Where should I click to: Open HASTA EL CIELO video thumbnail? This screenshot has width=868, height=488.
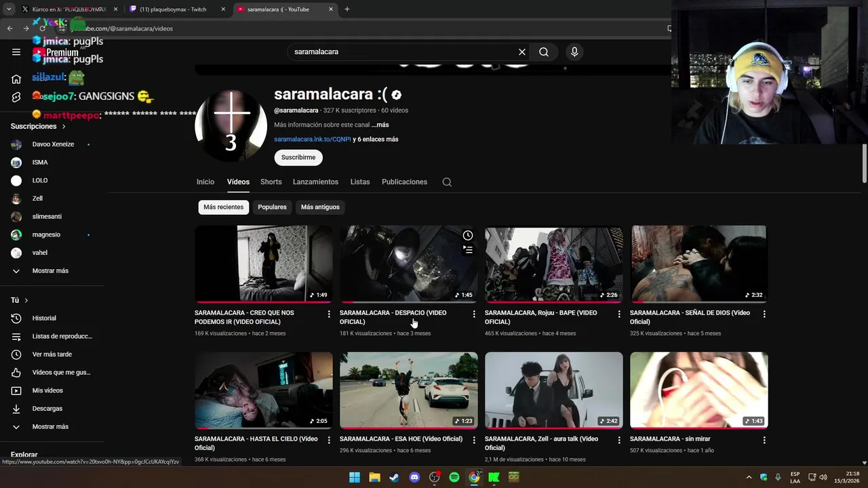[x=263, y=390]
